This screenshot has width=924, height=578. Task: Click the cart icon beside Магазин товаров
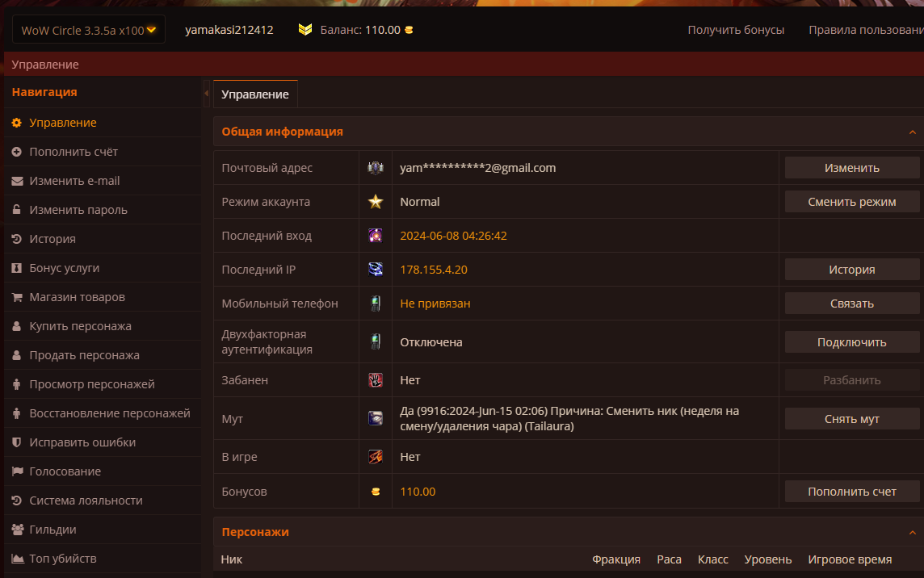point(17,297)
